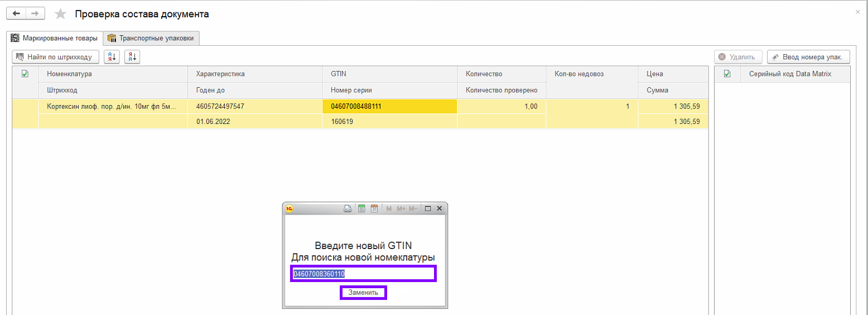Click print preview icon in dialog titlebar
This screenshot has width=868, height=315.
point(347,208)
